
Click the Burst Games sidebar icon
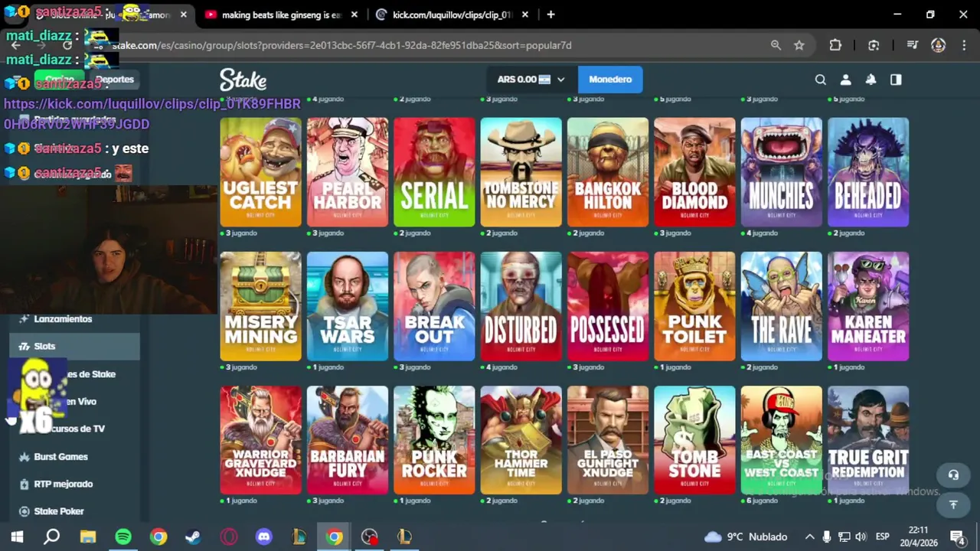pyautogui.click(x=24, y=457)
